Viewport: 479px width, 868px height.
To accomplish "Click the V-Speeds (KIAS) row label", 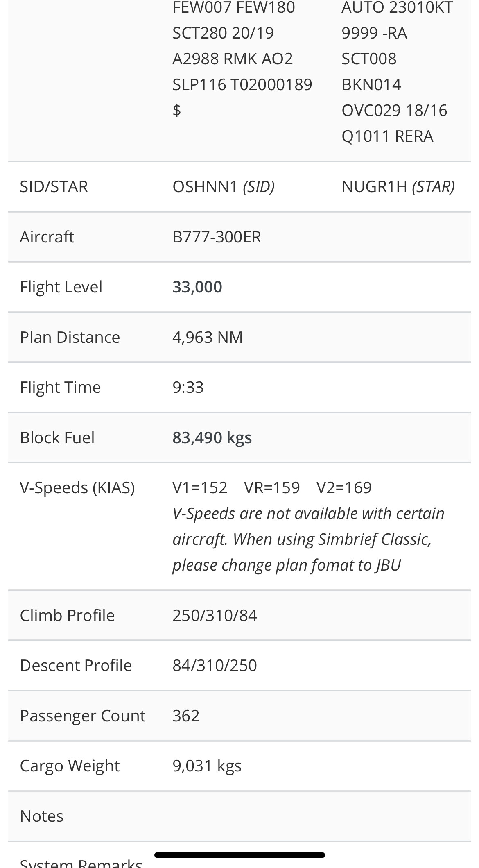I will click(77, 488).
